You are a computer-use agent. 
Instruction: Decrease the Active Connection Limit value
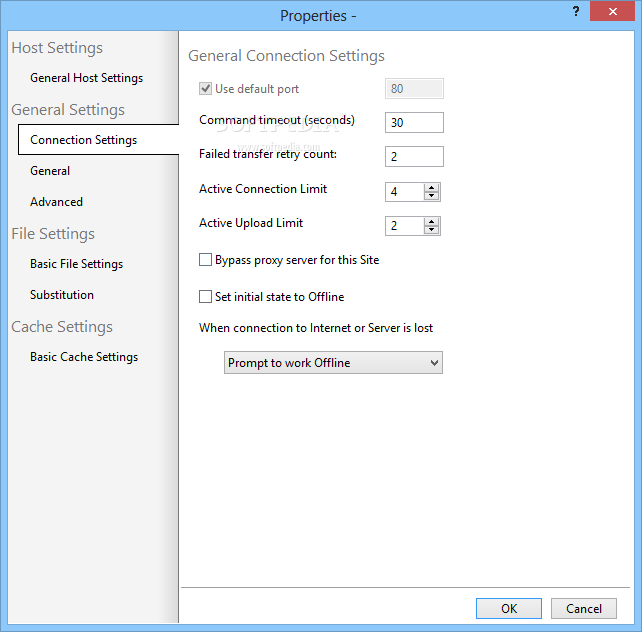click(x=432, y=196)
